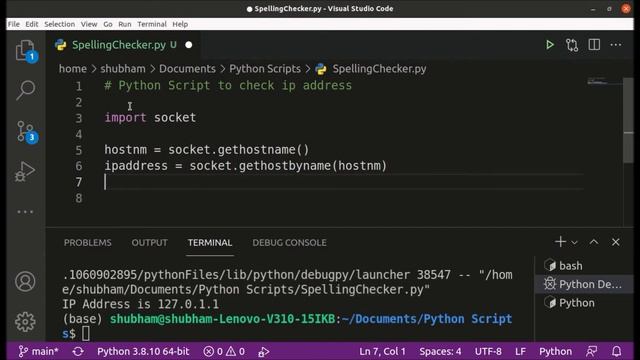Image resolution: width=640 pixels, height=360 pixels.
Task: Click the UTF-8 encoding indicator
Action: (x=488, y=351)
